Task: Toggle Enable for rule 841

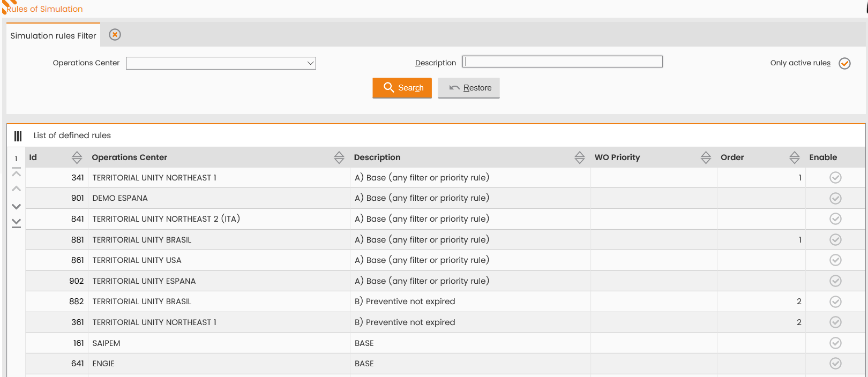Action: pyautogui.click(x=835, y=219)
